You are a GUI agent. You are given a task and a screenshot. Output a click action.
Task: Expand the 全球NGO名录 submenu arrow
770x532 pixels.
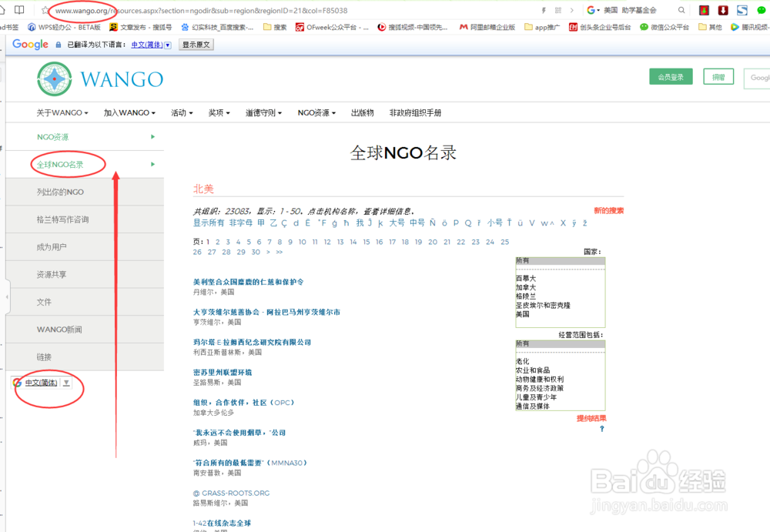point(152,164)
